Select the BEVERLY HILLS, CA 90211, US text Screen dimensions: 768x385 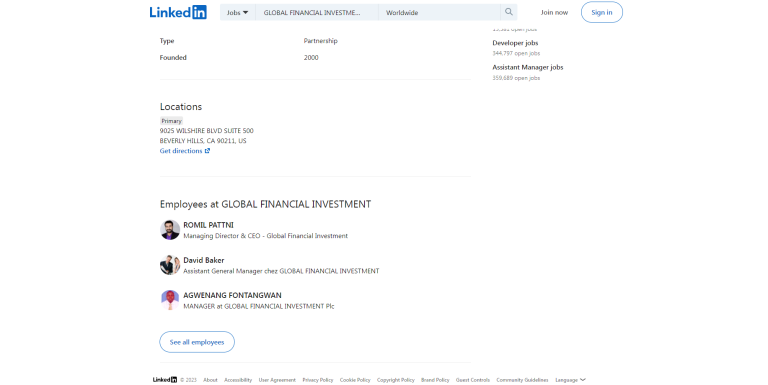click(x=203, y=141)
